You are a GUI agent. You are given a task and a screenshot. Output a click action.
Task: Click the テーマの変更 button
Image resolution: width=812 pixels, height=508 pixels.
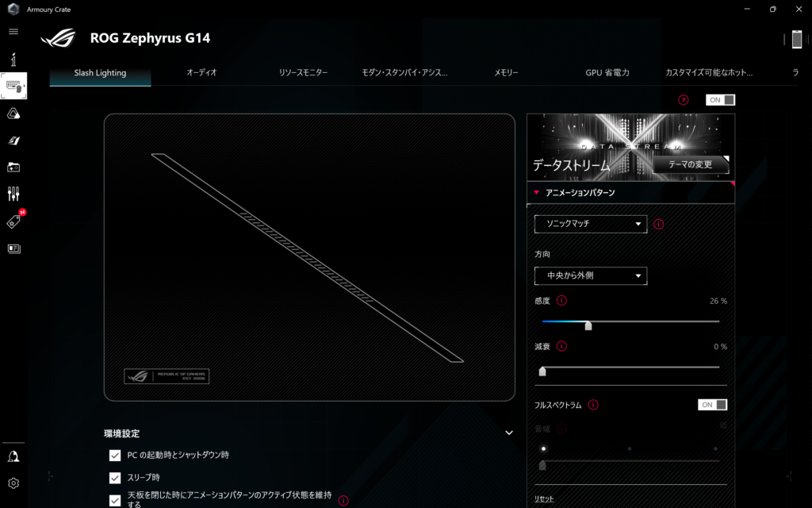pyautogui.click(x=691, y=165)
